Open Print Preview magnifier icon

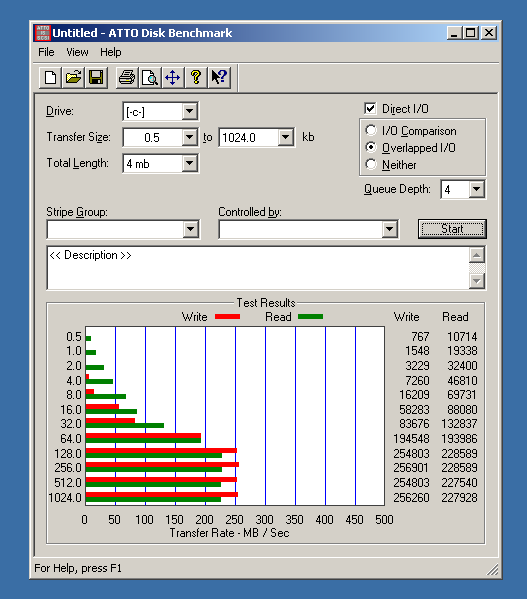150,78
